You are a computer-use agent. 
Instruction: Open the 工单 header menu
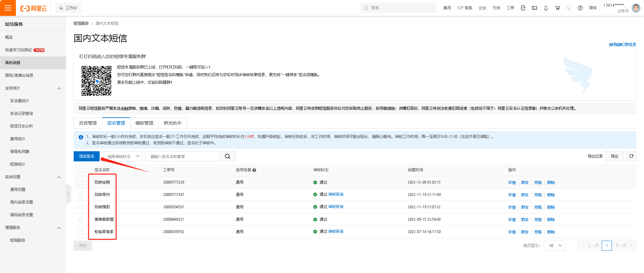(510, 8)
